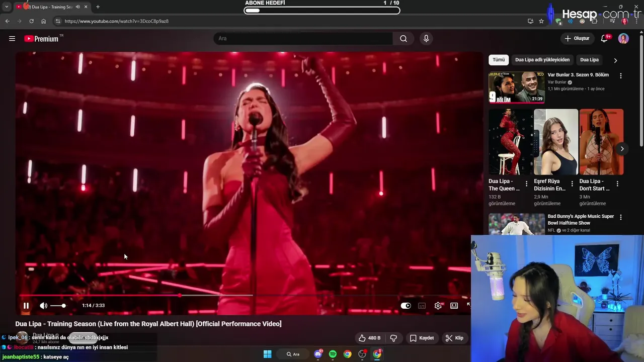The height and width of the screenshot is (362, 644).
Task: Submit search with the magnifier icon
Action: [404, 39]
